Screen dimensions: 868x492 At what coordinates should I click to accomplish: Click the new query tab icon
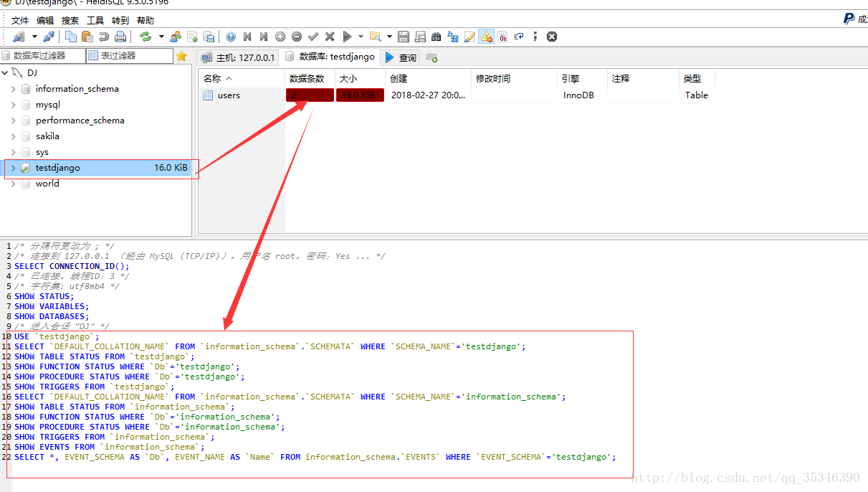431,57
